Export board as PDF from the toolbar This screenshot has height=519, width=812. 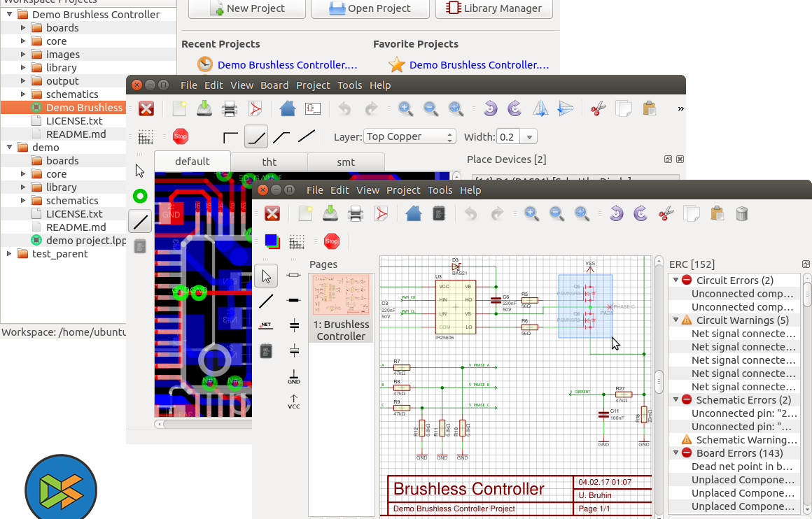pos(255,108)
